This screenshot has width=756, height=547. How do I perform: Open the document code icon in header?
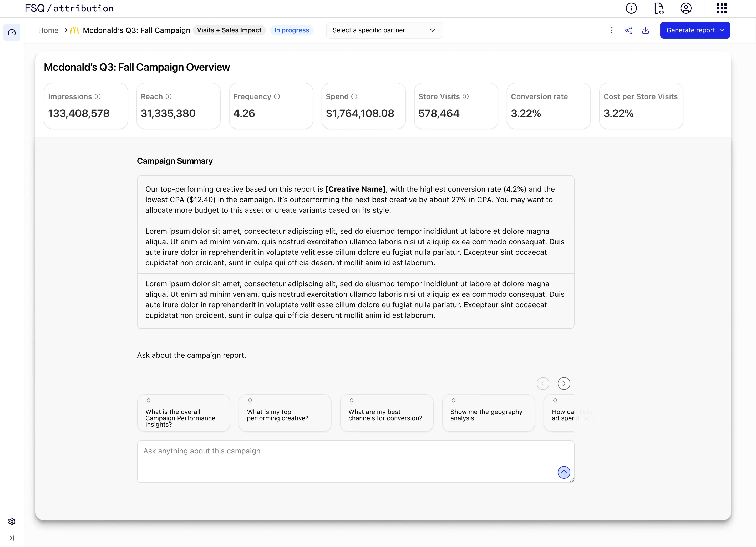pos(659,8)
